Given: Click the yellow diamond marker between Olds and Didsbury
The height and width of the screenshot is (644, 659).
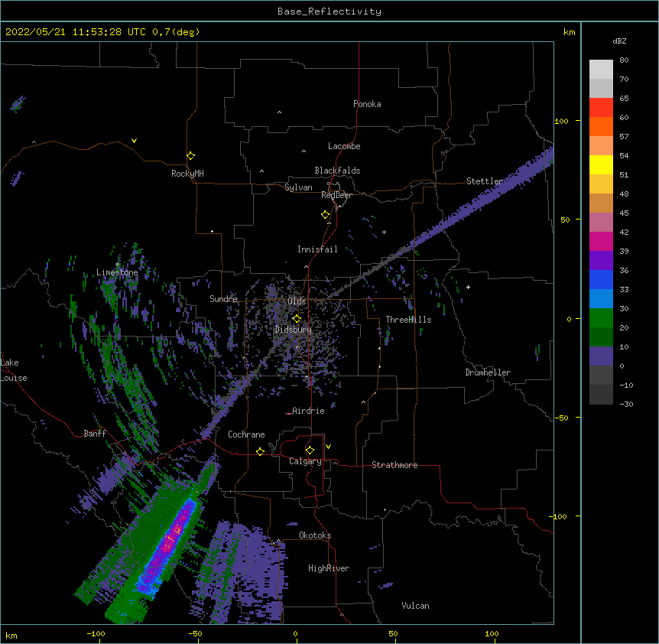Looking at the screenshot, I should [x=297, y=319].
